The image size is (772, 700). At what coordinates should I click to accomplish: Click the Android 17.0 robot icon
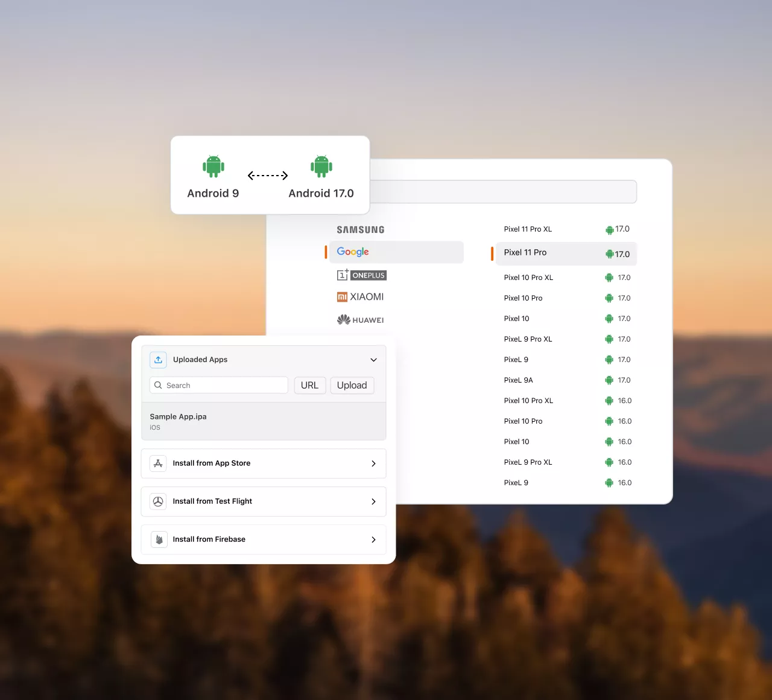click(x=321, y=166)
